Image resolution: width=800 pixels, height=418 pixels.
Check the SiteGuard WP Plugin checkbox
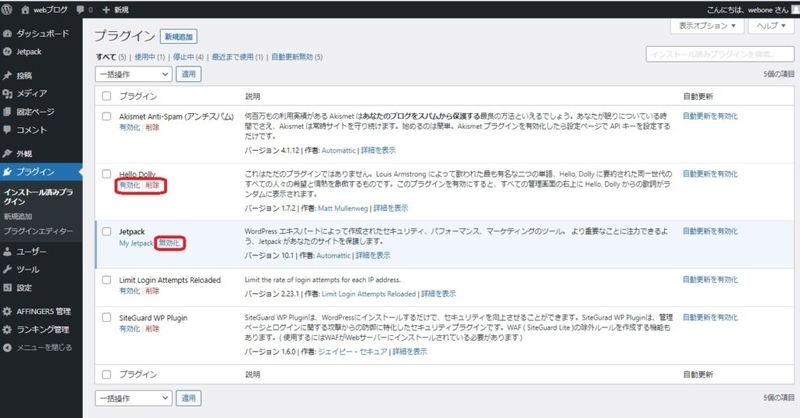click(x=106, y=317)
